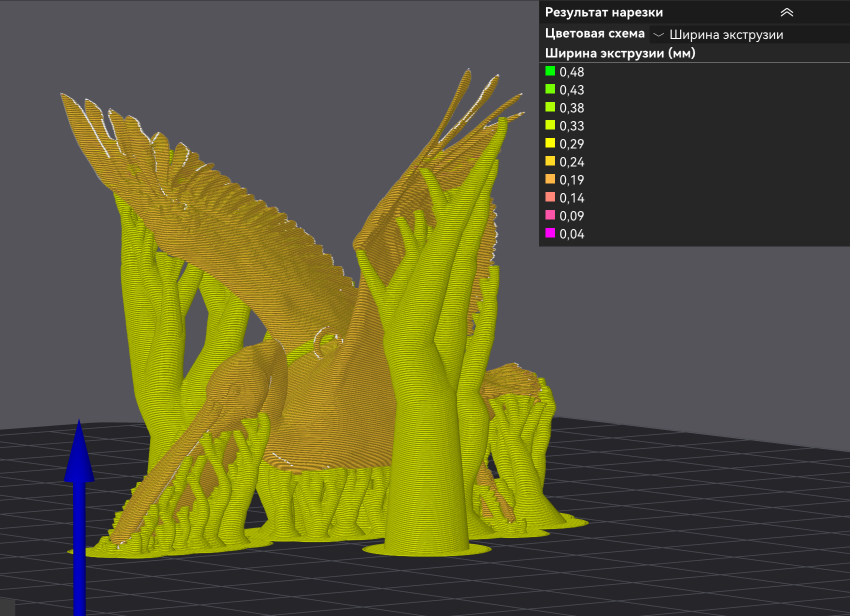
Task: Click the 0,43 green color swatch
Action: (550, 89)
